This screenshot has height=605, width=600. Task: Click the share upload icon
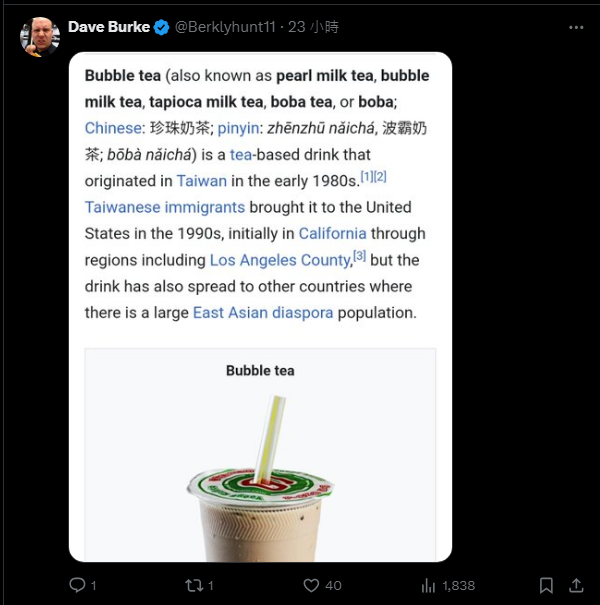(x=576, y=585)
